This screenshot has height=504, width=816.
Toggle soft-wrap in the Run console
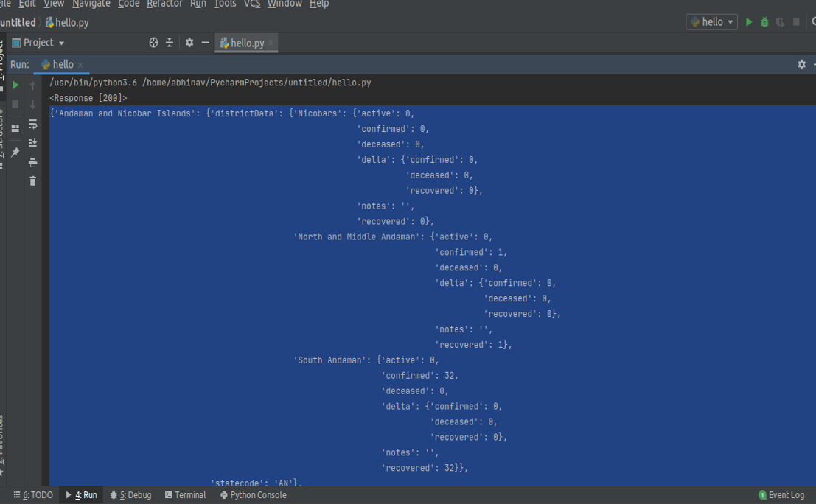[x=32, y=125]
